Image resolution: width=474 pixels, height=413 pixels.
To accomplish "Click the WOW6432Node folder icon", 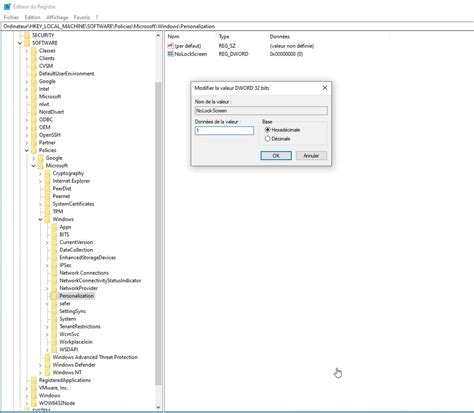I will click(34, 403).
